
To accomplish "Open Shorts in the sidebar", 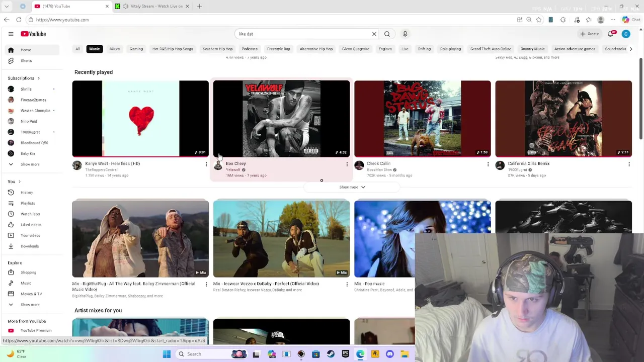I will coord(31,60).
